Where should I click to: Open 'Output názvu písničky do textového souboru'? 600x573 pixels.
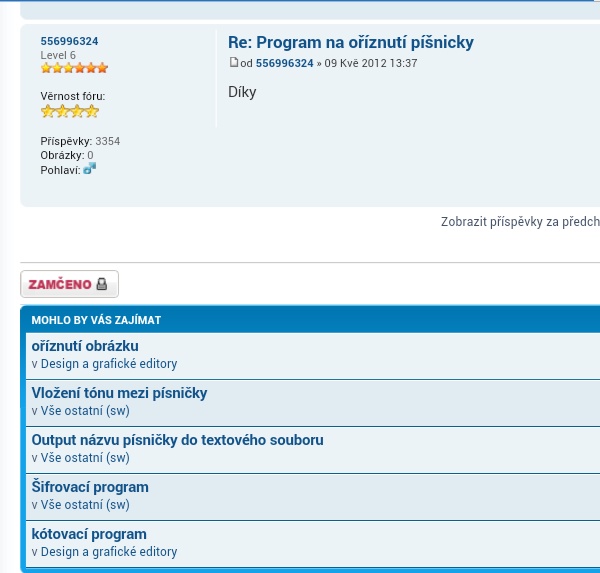177,440
